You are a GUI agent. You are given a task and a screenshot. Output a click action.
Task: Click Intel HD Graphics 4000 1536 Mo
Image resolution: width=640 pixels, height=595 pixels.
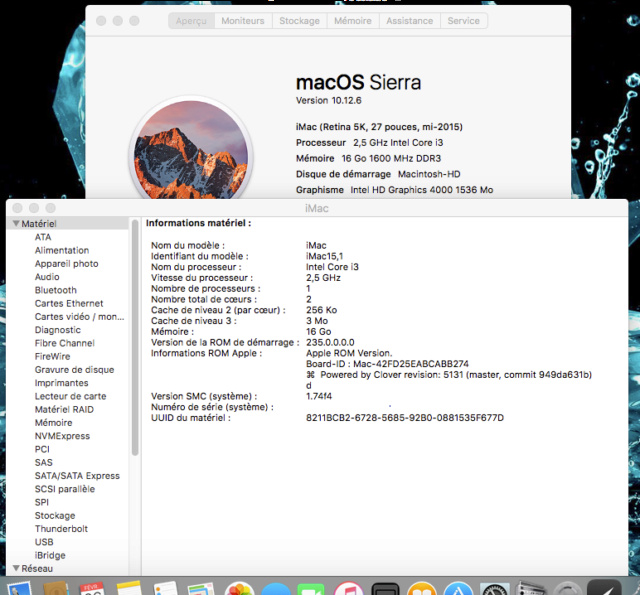coord(422,190)
